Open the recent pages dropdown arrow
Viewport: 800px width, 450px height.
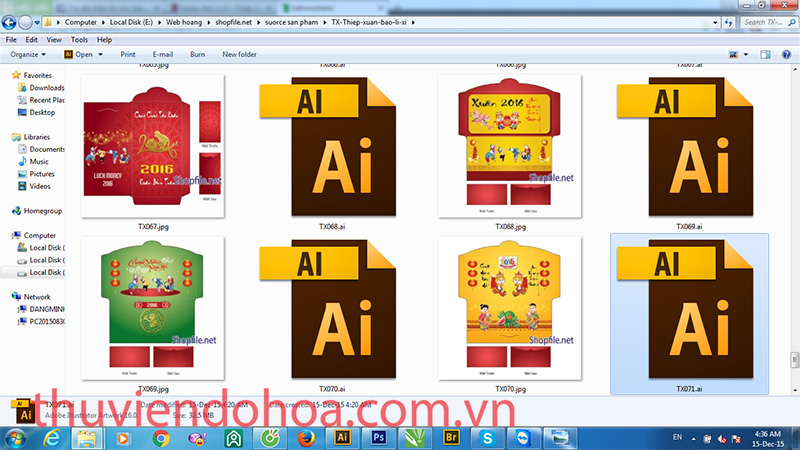pos(37,22)
